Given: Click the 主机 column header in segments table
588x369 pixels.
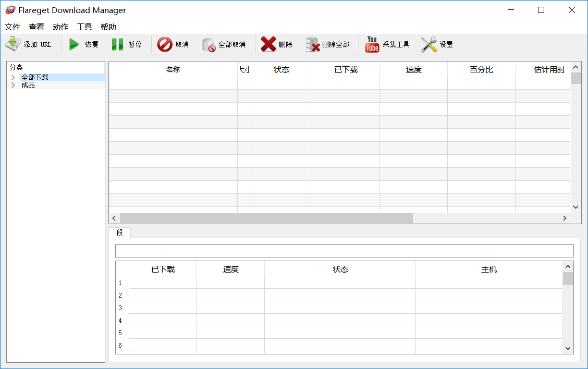Looking at the screenshot, I should [488, 269].
